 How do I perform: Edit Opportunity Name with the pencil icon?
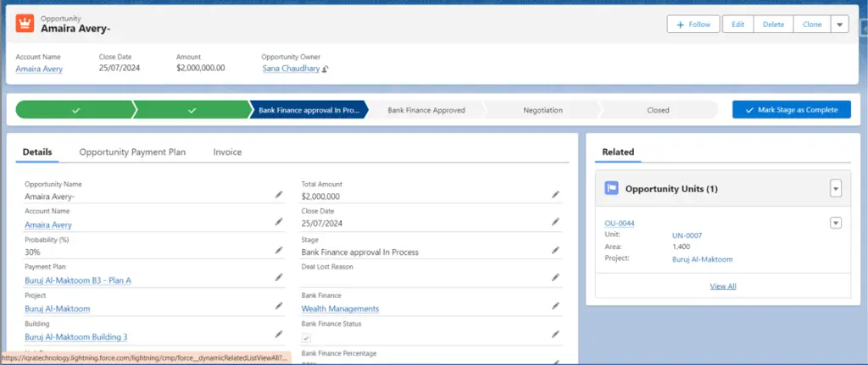pyautogui.click(x=279, y=195)
